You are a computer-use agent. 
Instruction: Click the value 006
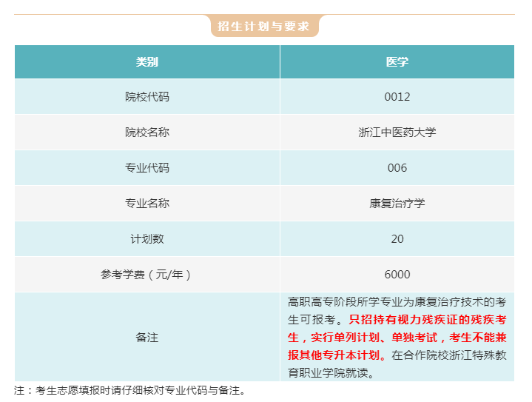(x=397, y=168)
